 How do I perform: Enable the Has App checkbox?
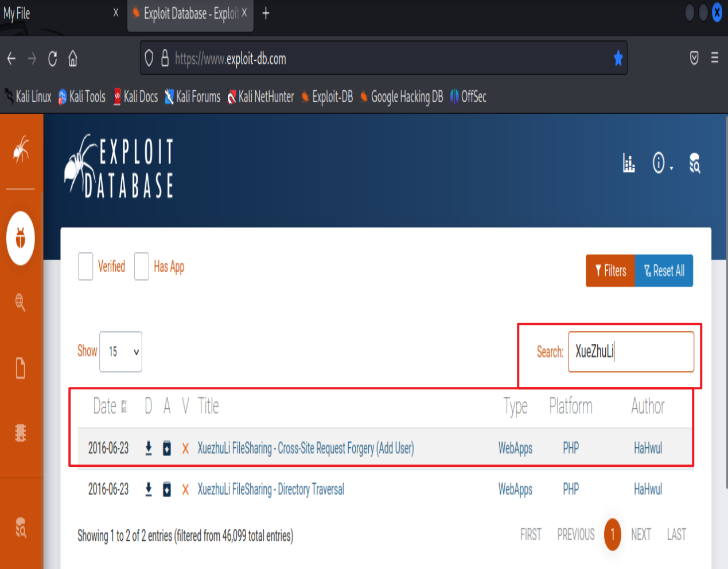(142, 266)
